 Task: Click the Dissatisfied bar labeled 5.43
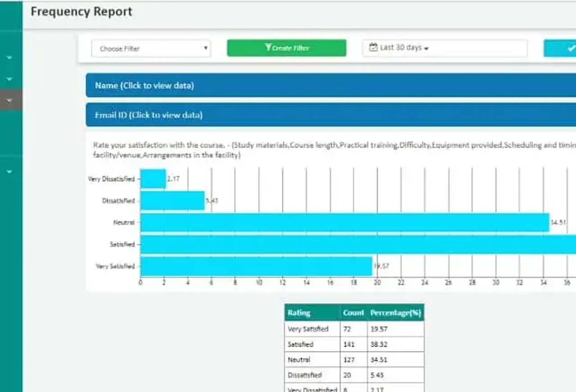click(x=172, y=200)
